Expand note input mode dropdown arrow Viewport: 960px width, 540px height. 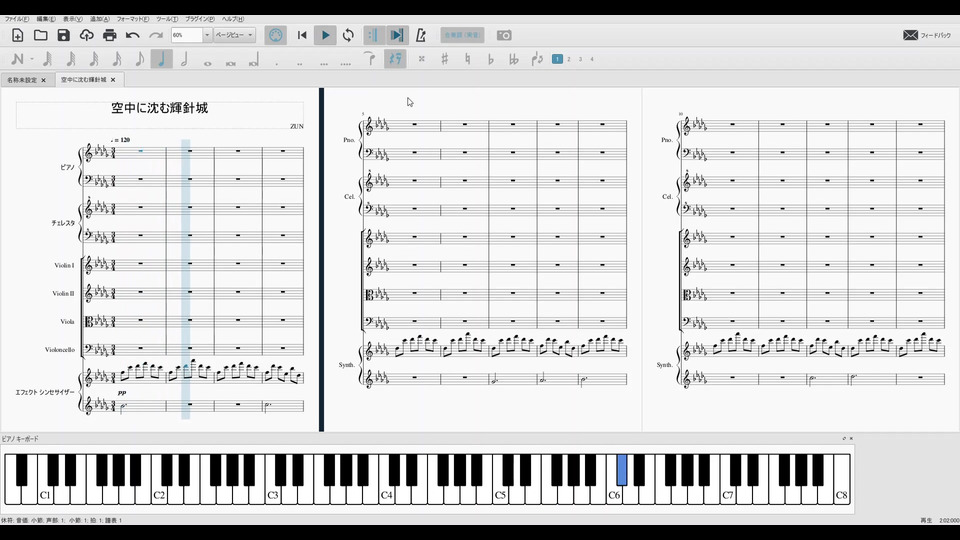click(x=31, y=59)
